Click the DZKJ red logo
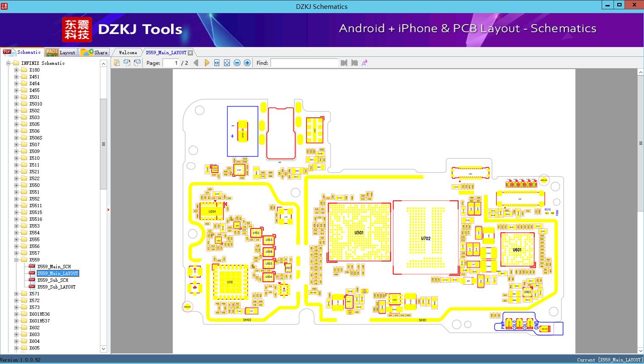Image resolution: width=644 pixels, height=364 pixels. 77,29
